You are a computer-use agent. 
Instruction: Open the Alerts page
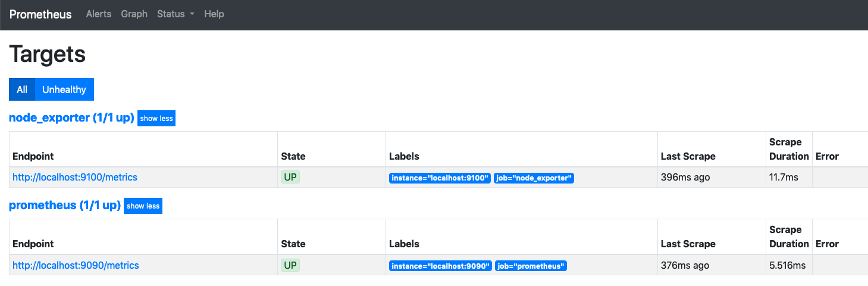99,14
